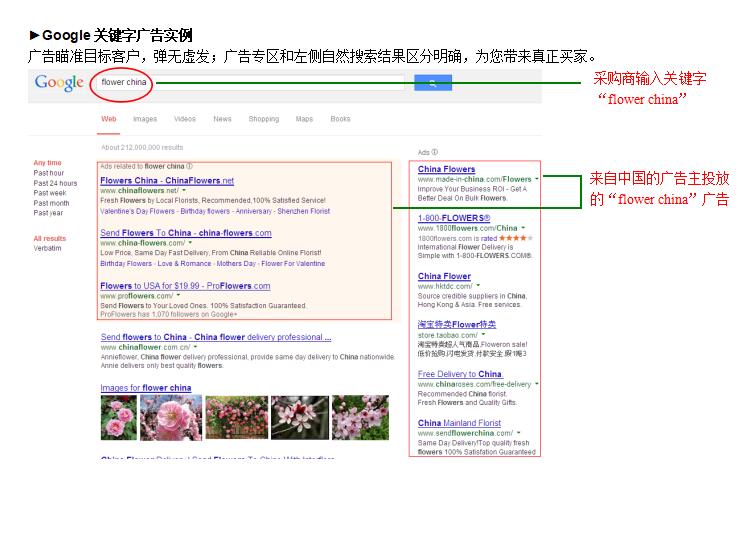Image resolution: width=755 pixels, height=556 pixels.
Task: Open the Mothers Day sitelink
Action: 236,263
